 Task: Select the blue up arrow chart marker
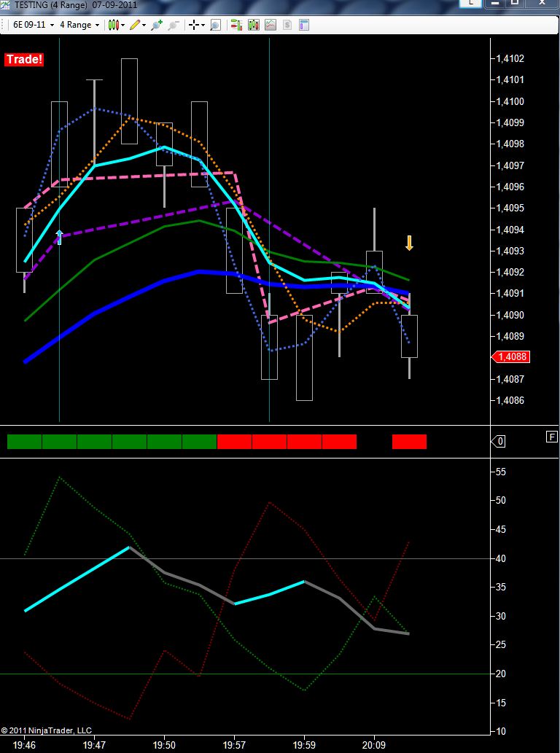[59, 237]
